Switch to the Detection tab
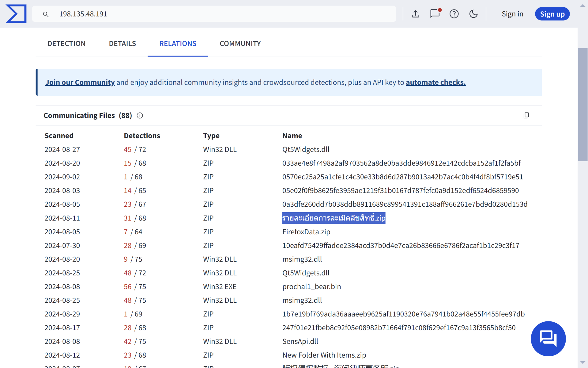 coord(66,44)
